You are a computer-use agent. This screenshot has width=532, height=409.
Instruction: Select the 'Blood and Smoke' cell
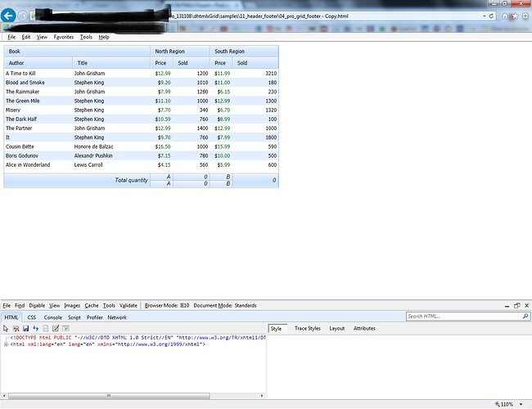pos(38,83)
